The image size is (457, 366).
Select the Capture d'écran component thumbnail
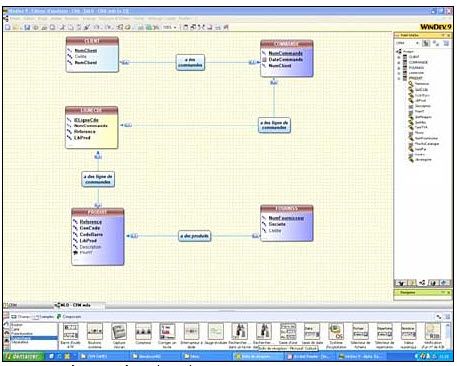119,332
